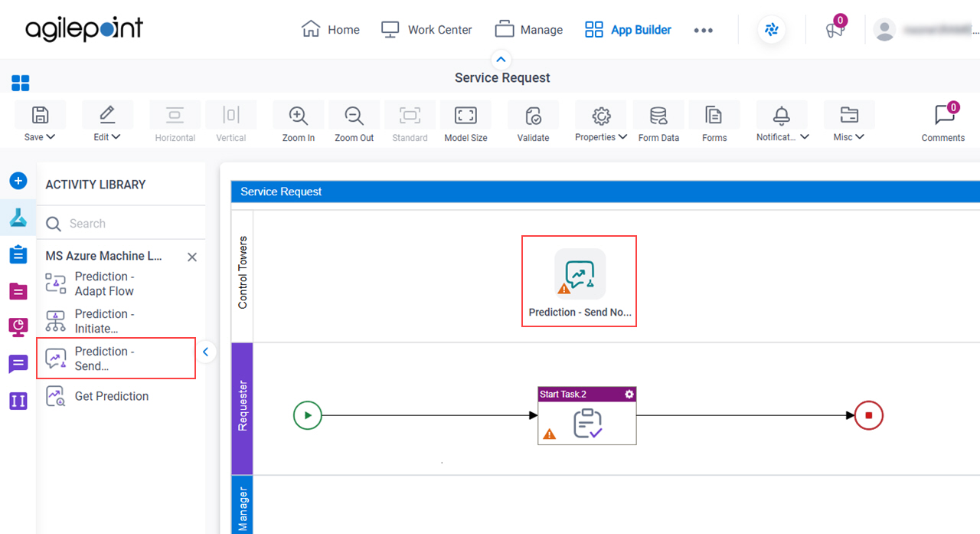Collapse the top header with chevron
The image size is (980, 534).
[x=501, y=59]
